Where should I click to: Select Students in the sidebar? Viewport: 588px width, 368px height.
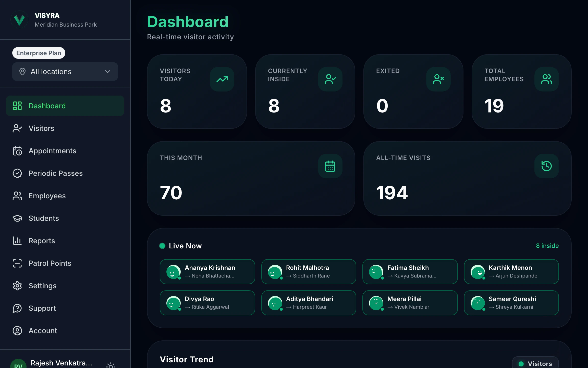(65, 218)
